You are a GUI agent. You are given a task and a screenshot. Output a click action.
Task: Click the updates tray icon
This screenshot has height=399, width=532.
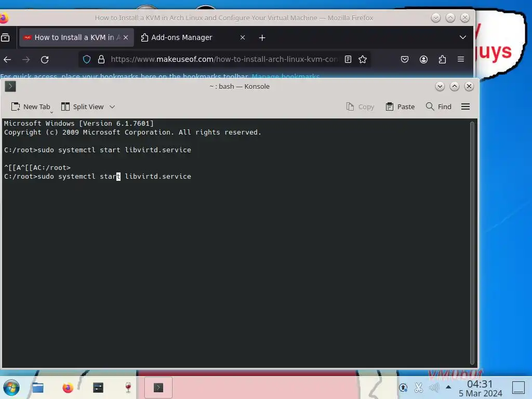[x=403, y=387]
